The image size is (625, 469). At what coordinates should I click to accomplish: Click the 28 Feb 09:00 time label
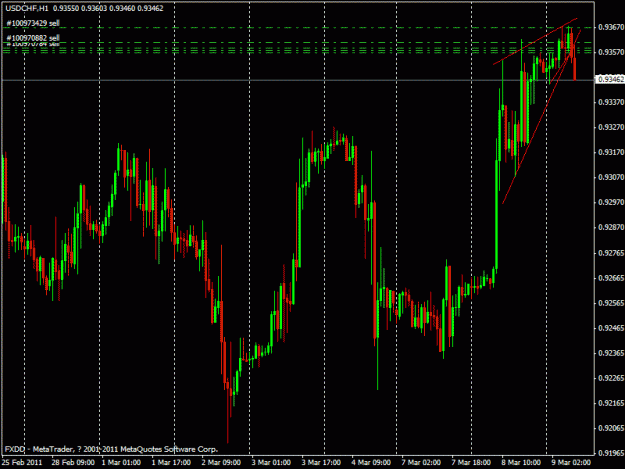tap(73, 463)
